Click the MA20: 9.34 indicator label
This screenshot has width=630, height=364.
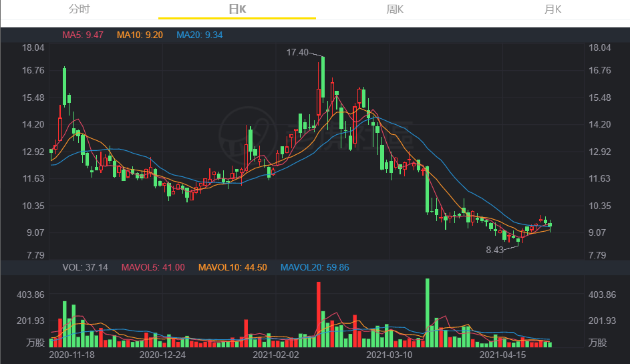coord(200,35)
